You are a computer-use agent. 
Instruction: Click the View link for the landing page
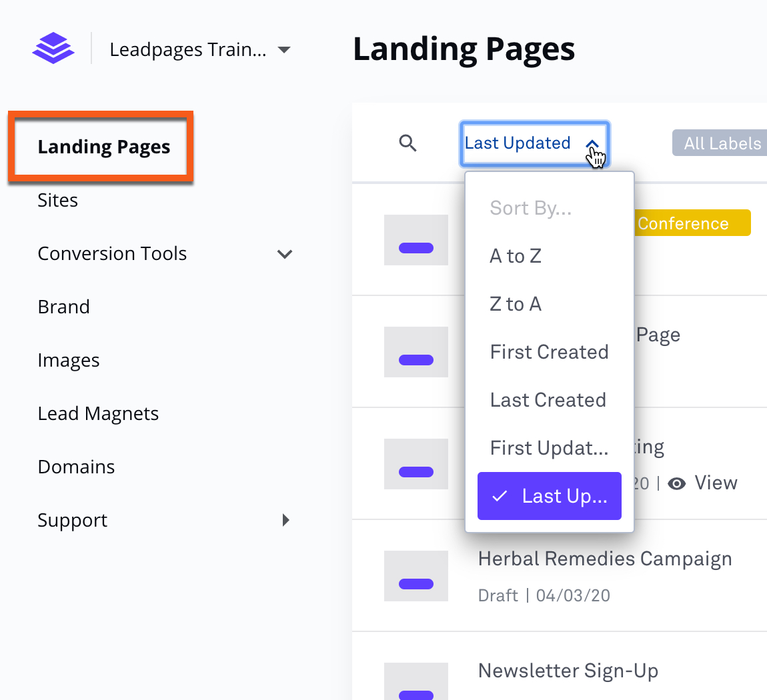click(x=716, y=483)
